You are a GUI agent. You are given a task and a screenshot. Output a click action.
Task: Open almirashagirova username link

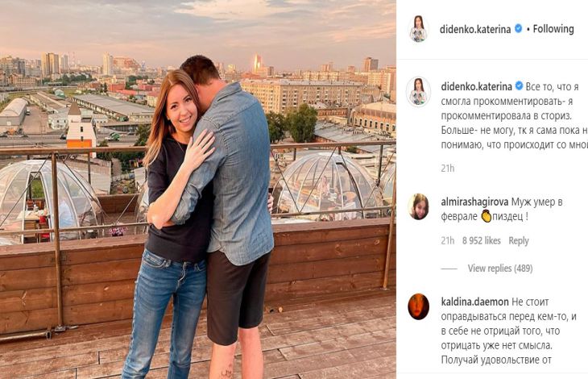474,202
